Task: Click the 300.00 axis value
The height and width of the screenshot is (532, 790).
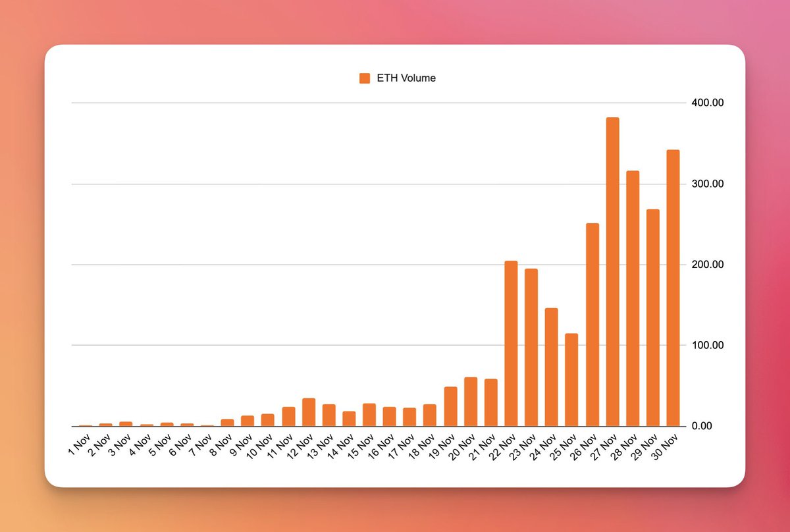Action: point(707,184)
